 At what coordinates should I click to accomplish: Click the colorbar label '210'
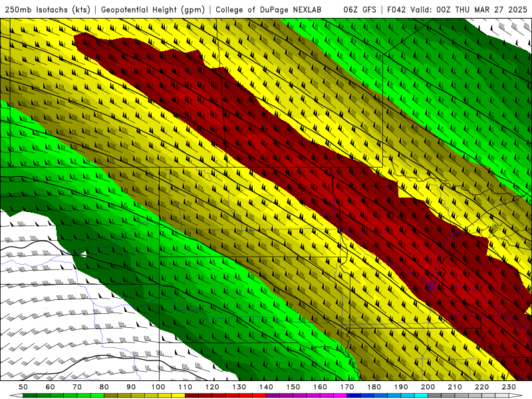455,387
